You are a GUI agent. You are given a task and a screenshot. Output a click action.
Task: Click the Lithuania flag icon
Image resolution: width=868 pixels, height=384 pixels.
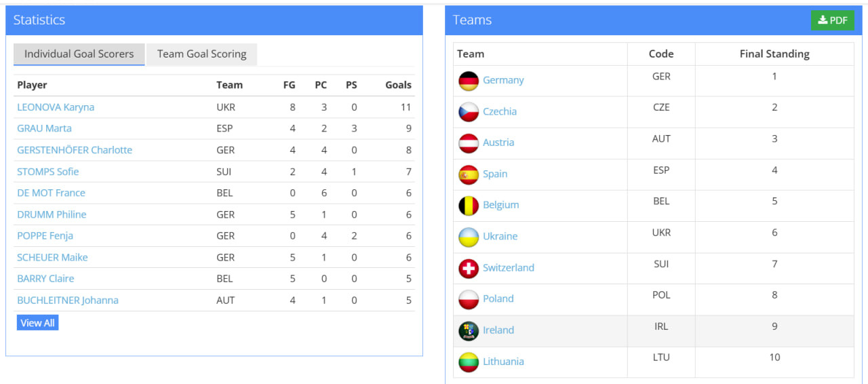coord(469,362)
